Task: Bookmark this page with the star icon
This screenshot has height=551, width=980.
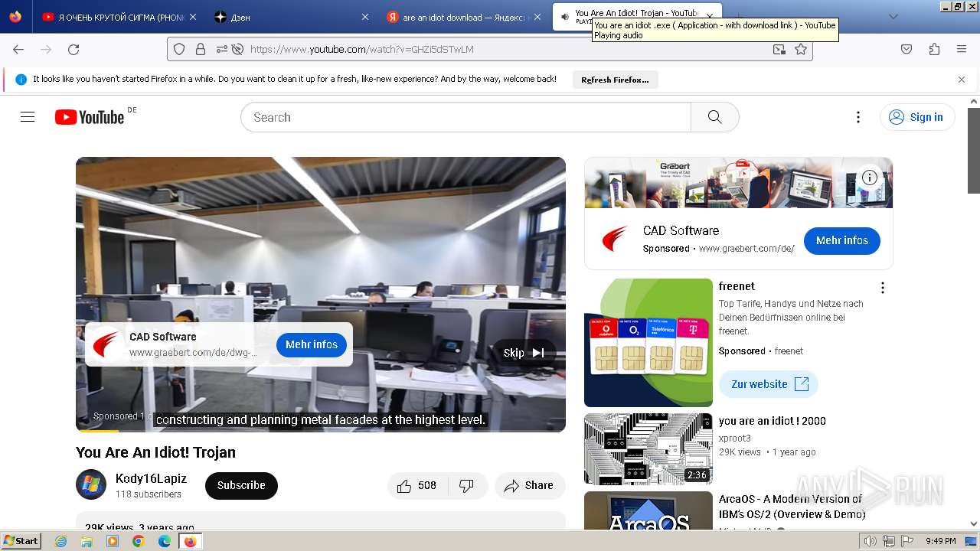Action: coord(801,49)
